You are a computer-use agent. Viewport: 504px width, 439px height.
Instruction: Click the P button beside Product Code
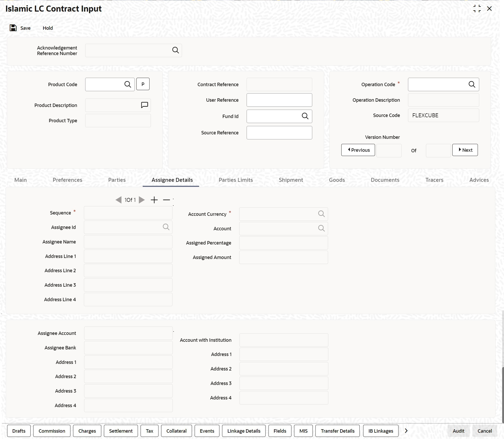tap(143, 84)
